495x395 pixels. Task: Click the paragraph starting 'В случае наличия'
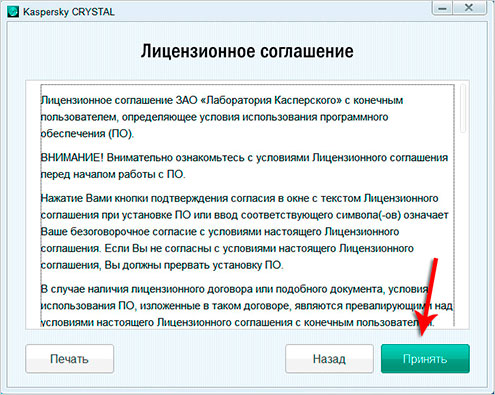[247, 306]
